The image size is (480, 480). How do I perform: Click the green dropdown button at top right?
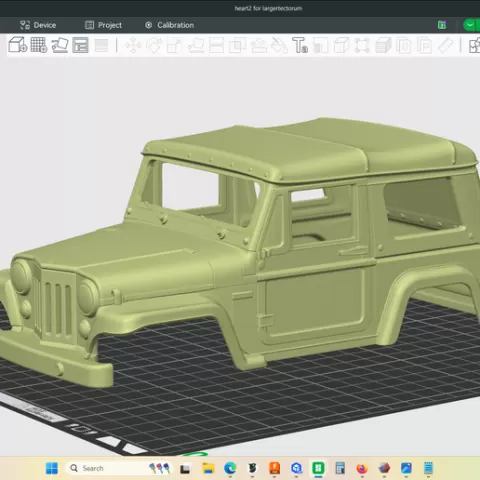click(x=471, y=25)
